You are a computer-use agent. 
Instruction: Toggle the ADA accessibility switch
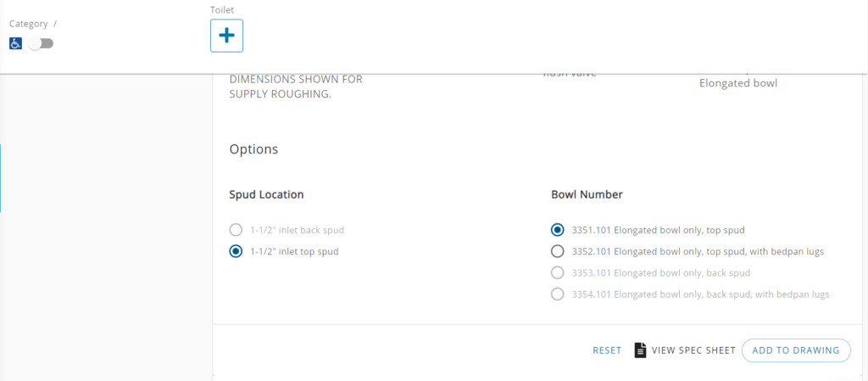(41, 44)
